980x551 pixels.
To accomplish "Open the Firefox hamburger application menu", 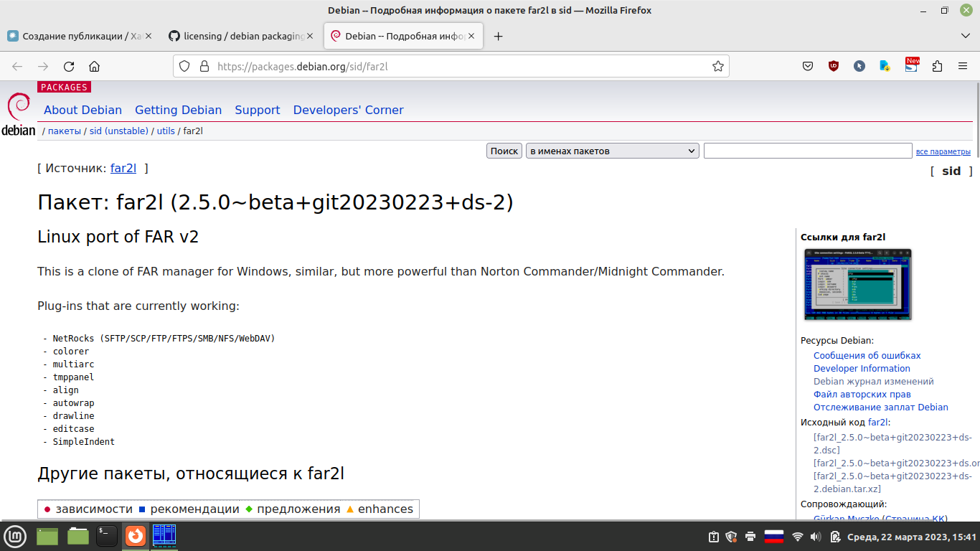I will (x=963, y=66).
